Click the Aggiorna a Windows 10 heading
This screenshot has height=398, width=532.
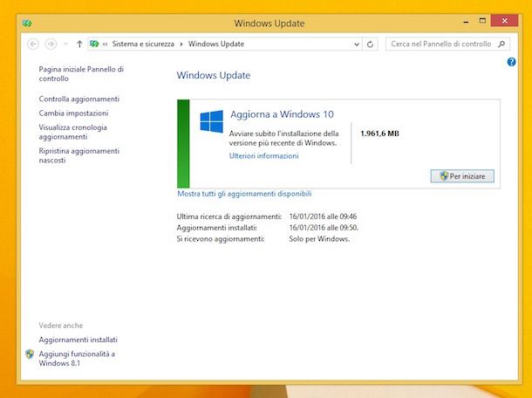(x=282, y=114)
